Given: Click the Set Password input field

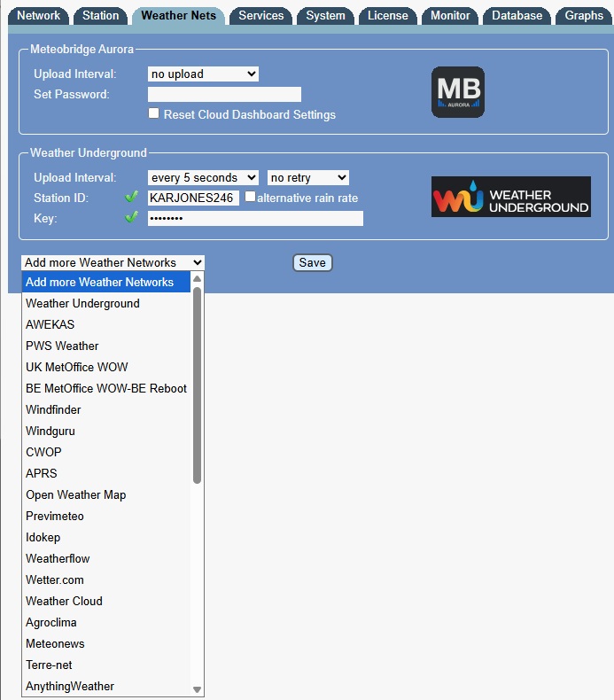Looking at the screenshot, I should click(x=225, y=94).
